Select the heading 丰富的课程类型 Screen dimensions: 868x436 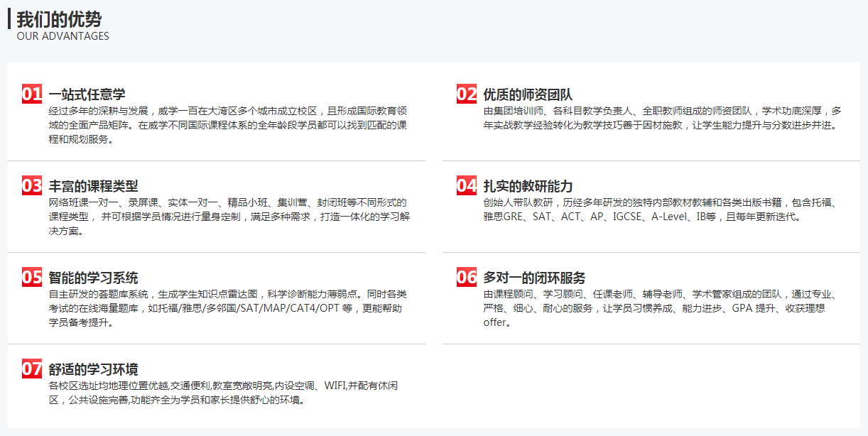(93, 186)
